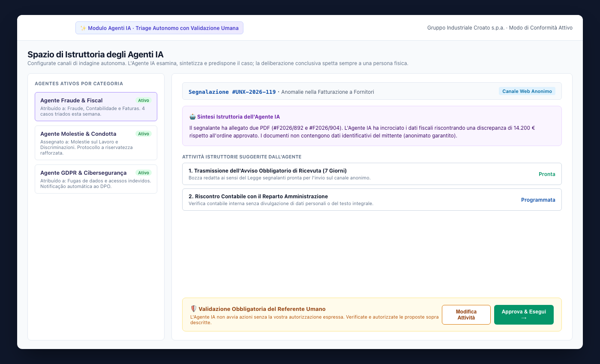
Task: Select the Agente GDPR & Cibersegurança card
Action: [x=96, y=179]
